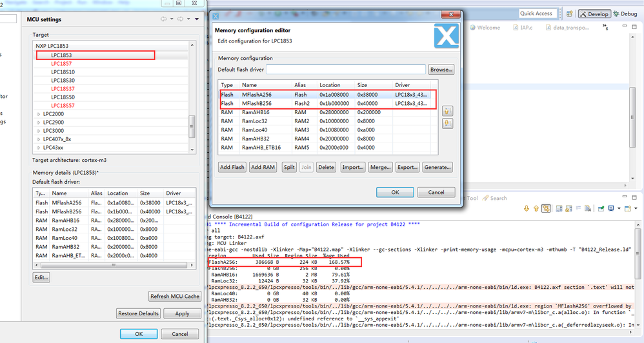Expand the LPC43xx tree node

tap(39, 148)
